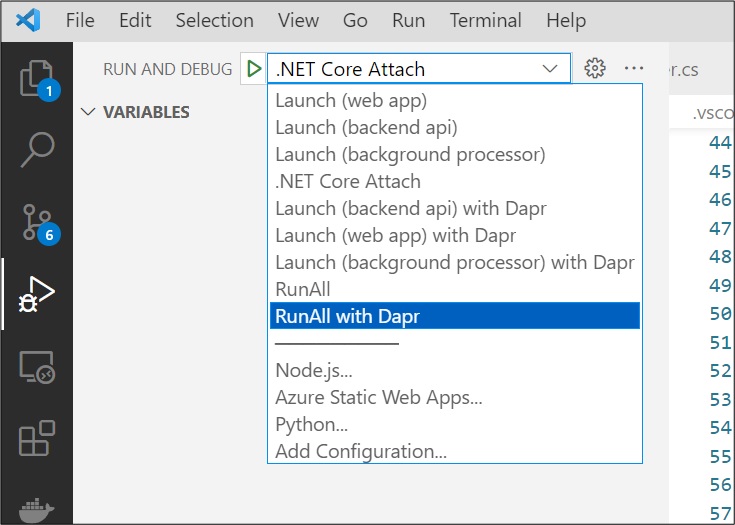
Task: Click the debug configuration dropdown chevron
Action: pos(550,68)
